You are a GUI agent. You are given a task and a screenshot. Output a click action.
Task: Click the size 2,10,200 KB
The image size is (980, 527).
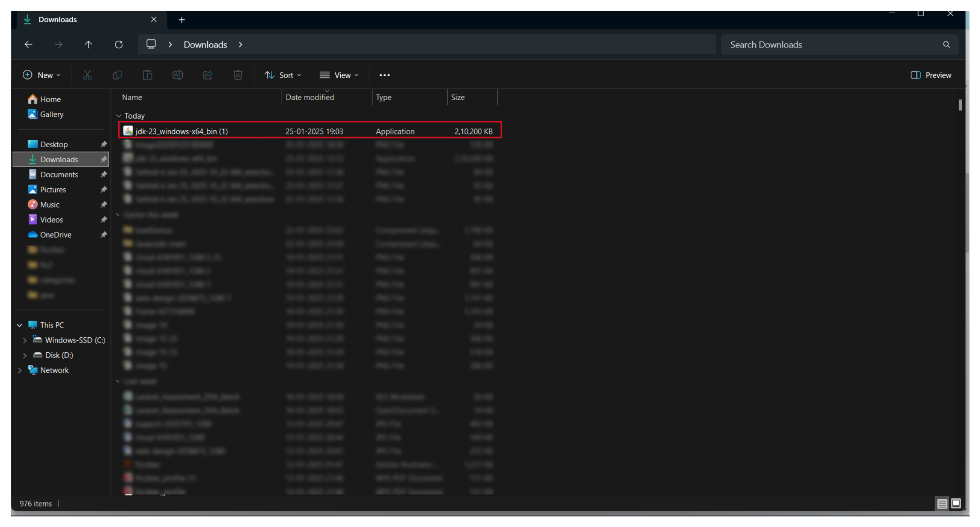click(x=474, y=131)
